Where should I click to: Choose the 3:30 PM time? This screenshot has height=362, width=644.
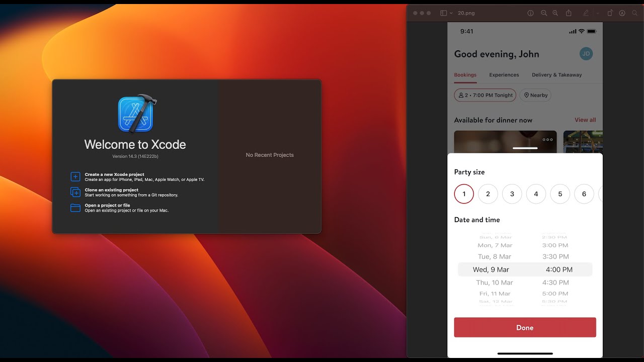[x=555, y=256]
